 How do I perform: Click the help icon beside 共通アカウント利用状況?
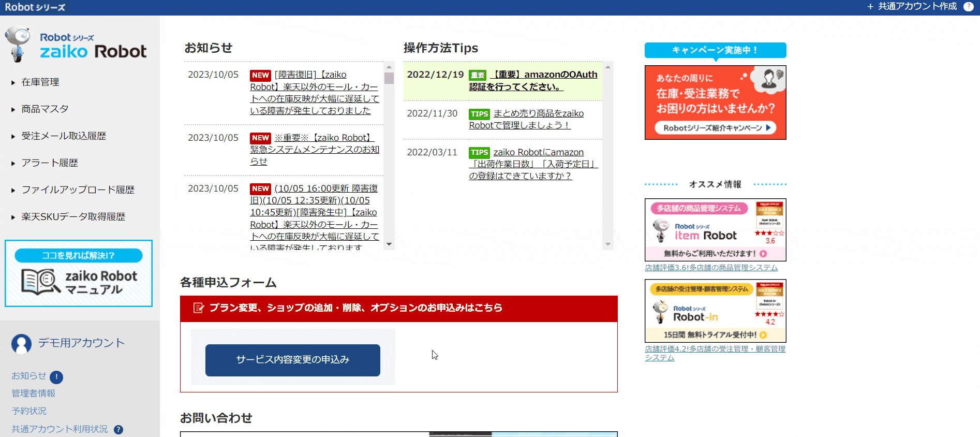pos(118,430)
